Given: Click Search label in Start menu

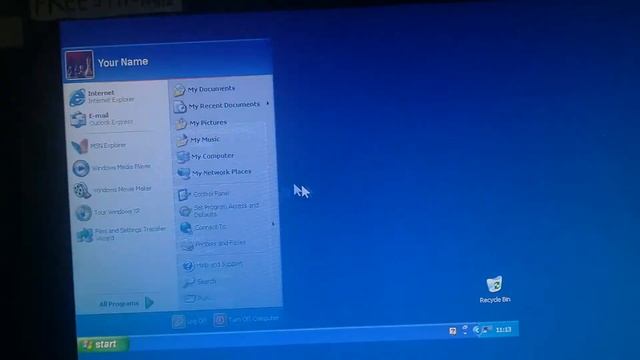Looking at the screenshot, I should coord(207,282).
